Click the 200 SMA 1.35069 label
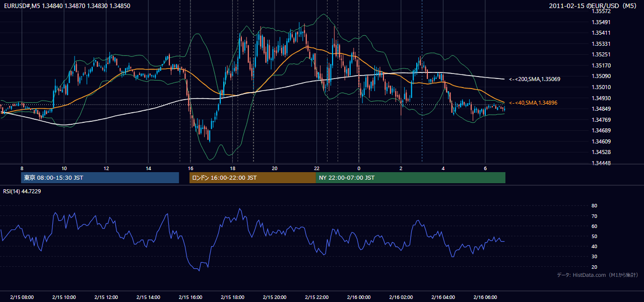The width and height of the screenshot is (644, 302). pyautogui.click(x=535, y=79)
